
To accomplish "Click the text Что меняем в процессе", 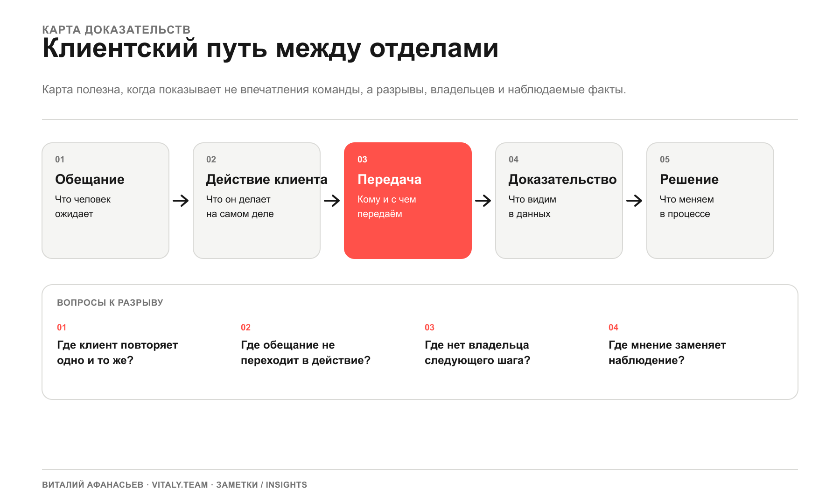I will (x=687, y=206).
